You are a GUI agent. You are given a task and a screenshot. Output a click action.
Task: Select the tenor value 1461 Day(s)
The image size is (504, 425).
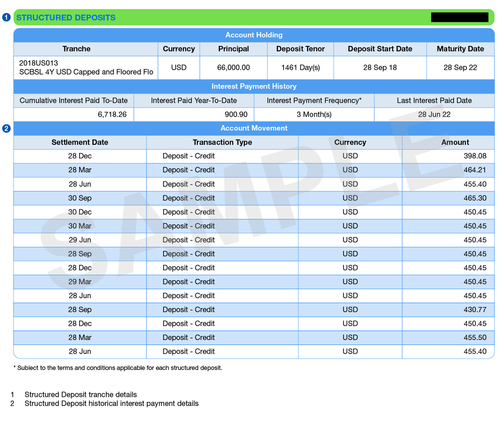(x=301, y=67)
